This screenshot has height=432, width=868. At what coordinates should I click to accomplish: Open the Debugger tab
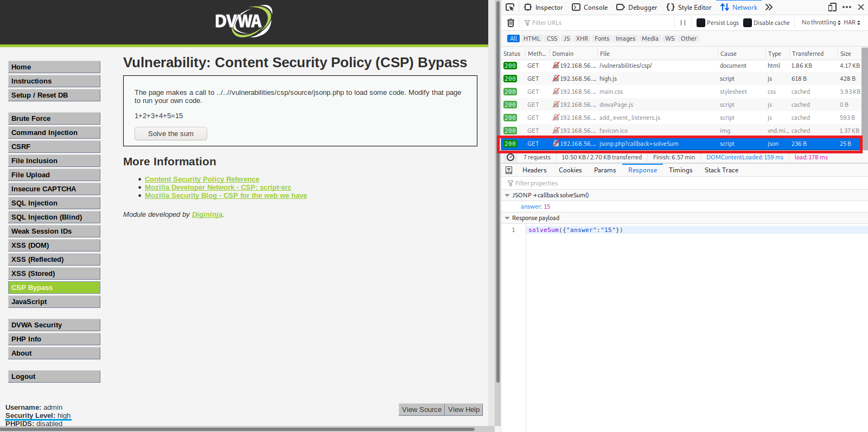click(x=637, y=7)
